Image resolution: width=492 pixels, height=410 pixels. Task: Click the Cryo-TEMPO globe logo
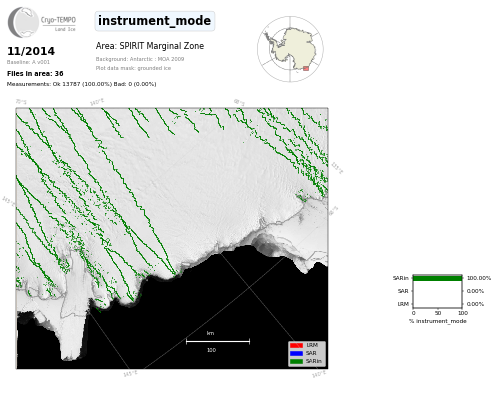[x=23, y=22]
